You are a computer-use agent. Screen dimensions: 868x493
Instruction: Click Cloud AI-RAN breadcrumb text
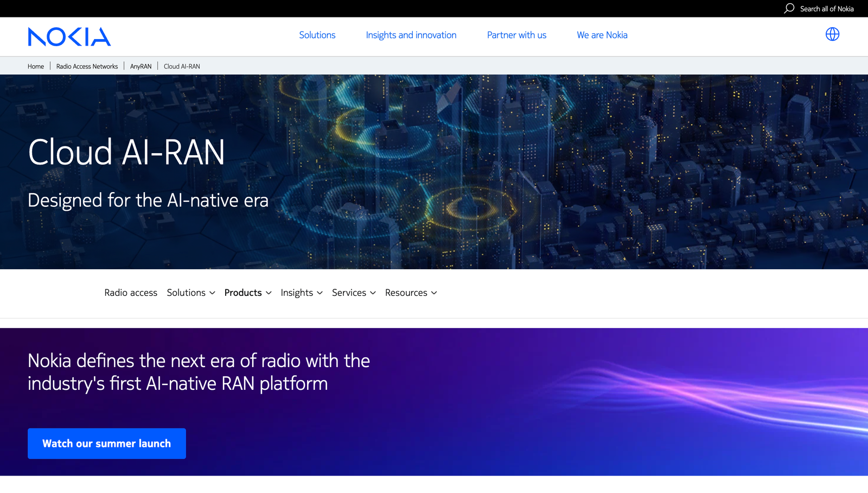point(182,66)
